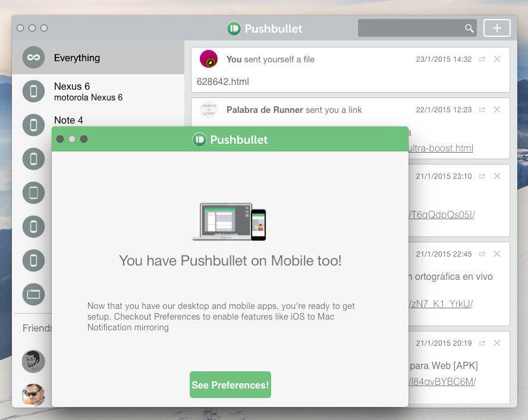This screenshot has width=528, height=420.
Task: Dismiss the push dated 21/1/2015 23:10
Action: (497, 176)
